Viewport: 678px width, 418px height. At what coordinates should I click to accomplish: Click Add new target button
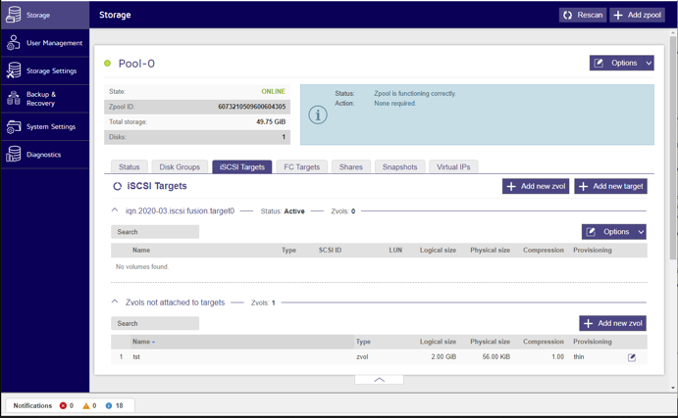point(610,186)
